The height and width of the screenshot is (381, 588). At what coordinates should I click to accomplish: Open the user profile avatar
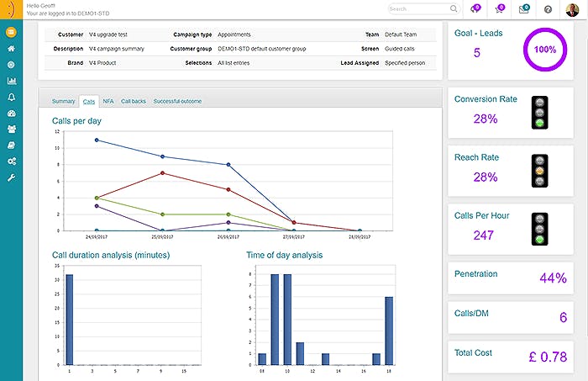pyautogui.click(x=572, y=10)
